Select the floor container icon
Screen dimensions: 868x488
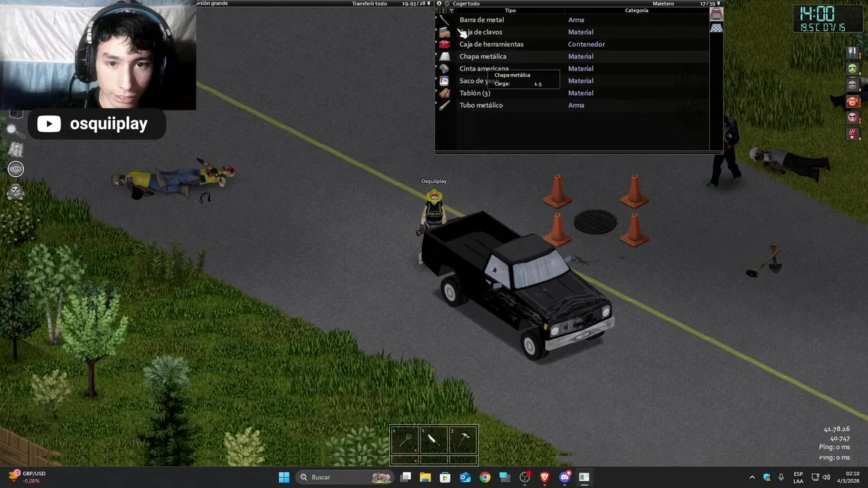[716, 28]
